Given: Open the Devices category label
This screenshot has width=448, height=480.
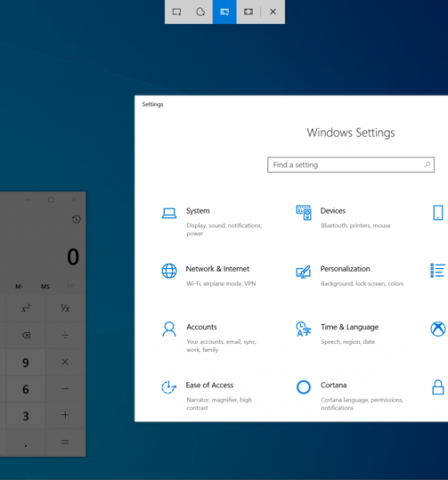Looking at the screenshot, I should [x=333, y=210].
